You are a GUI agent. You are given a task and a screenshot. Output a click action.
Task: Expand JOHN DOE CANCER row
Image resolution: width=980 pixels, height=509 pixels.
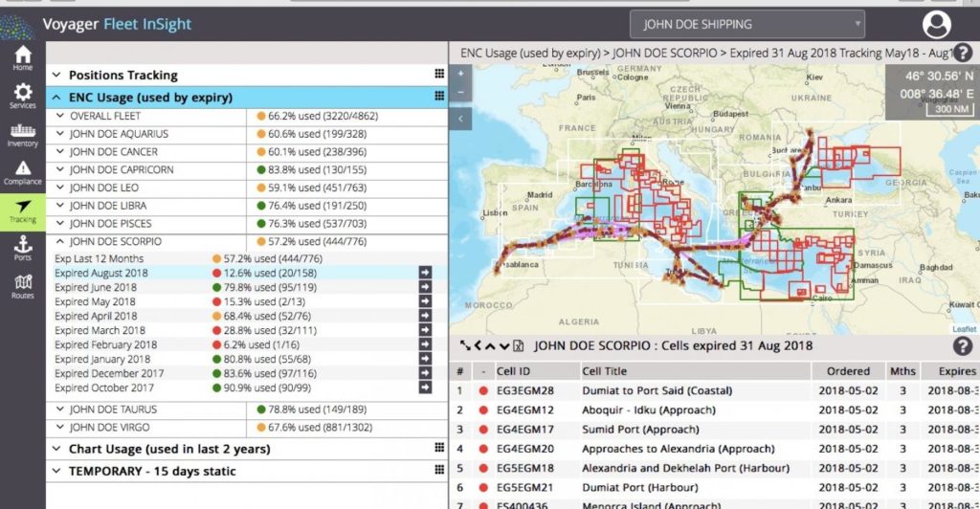[60, 152]
